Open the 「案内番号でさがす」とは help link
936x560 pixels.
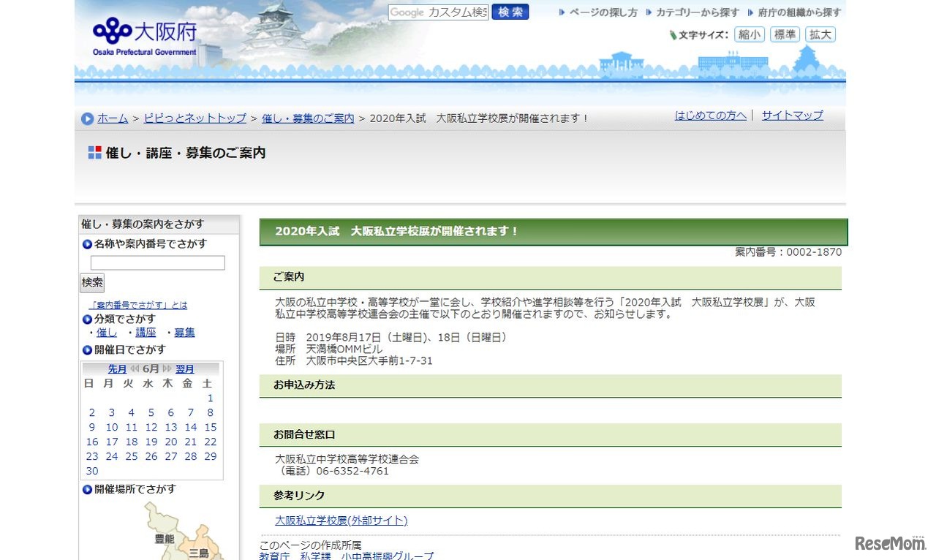137,305
